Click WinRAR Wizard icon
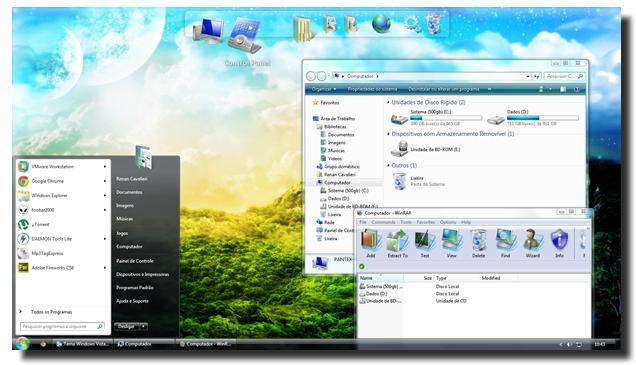636x365 pixels. click(x=533, y=243)
